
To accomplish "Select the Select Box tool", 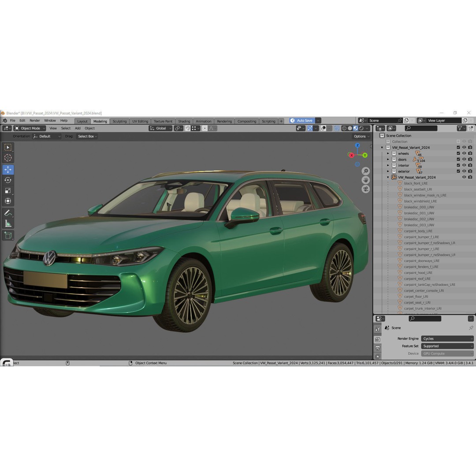I will pyautogui.click(x=8, y=147).
